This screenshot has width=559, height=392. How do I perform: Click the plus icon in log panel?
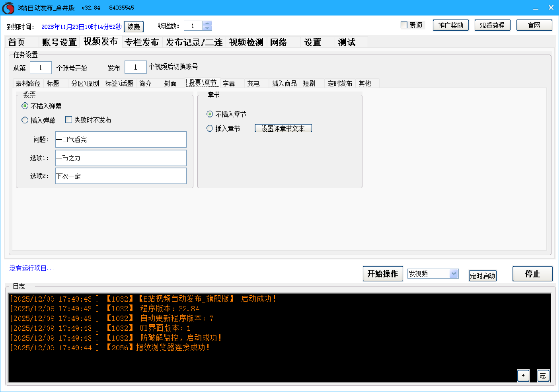[523, 375]
